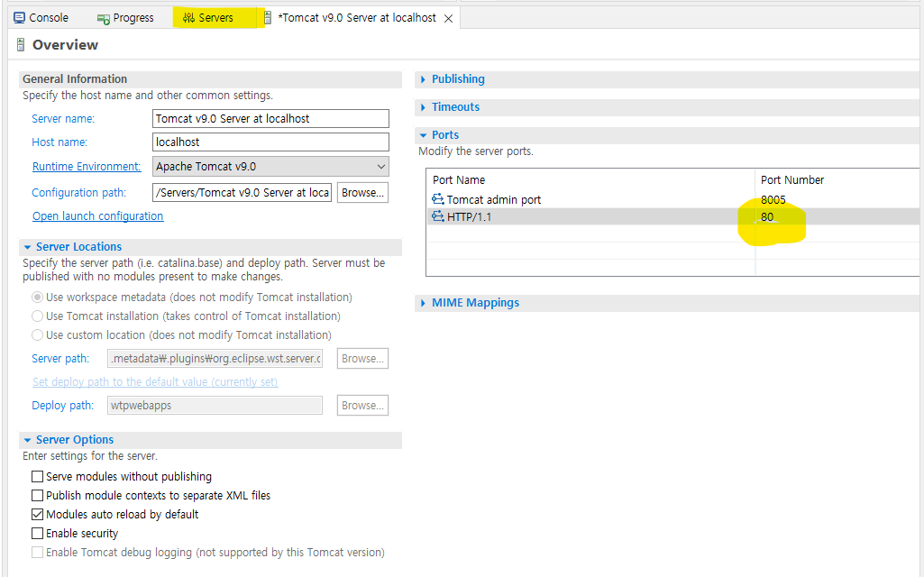Select the Tomcat v9.0 Server at localhost tab
The width and height of the screenshot is (924, 577).
tap(357, 18)
